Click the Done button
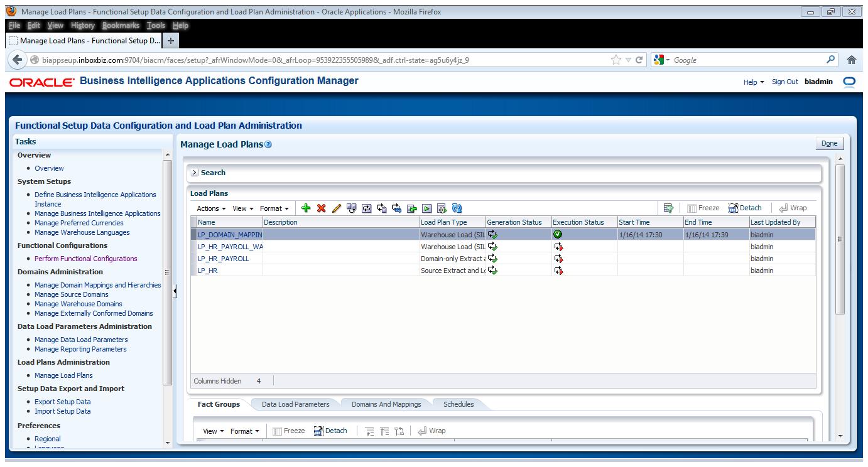The width and height of the screenshot is (868, 467). tap(828, 143)
